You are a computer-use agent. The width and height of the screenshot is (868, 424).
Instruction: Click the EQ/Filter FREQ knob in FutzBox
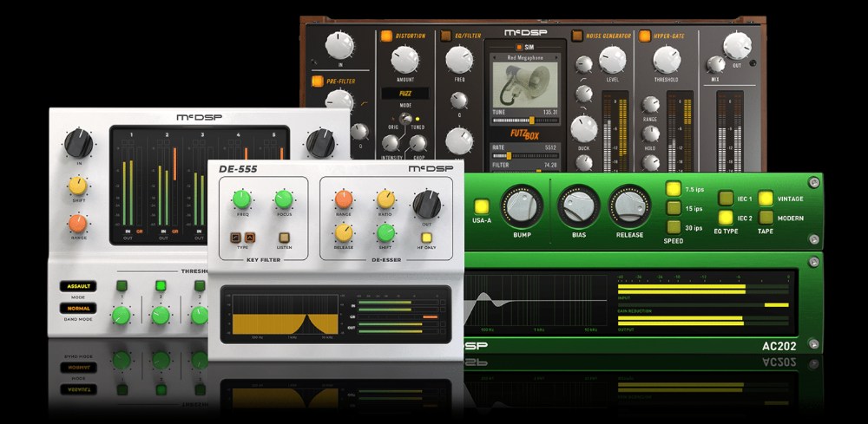point(459,60)
